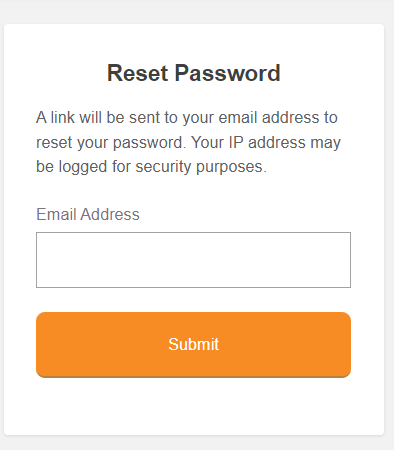Click the word 'Address' in field label
This screenshot has width=394, height=450.
[x=110, y=214]
